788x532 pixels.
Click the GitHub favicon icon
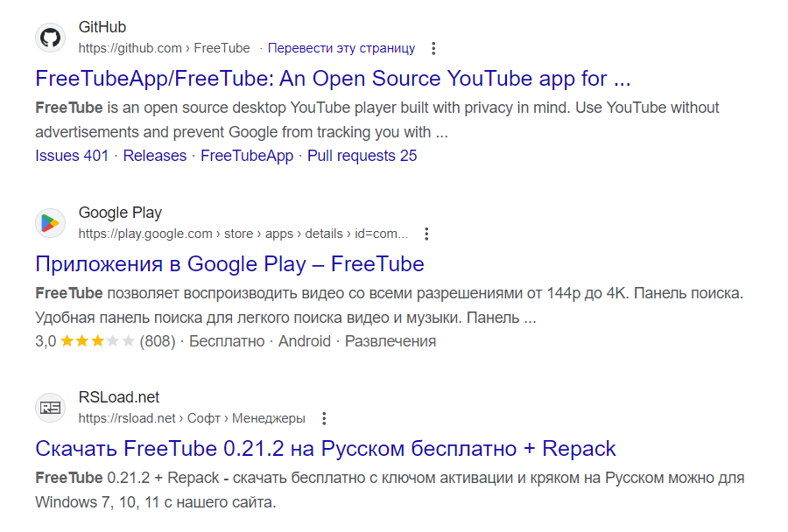point(51,38)
